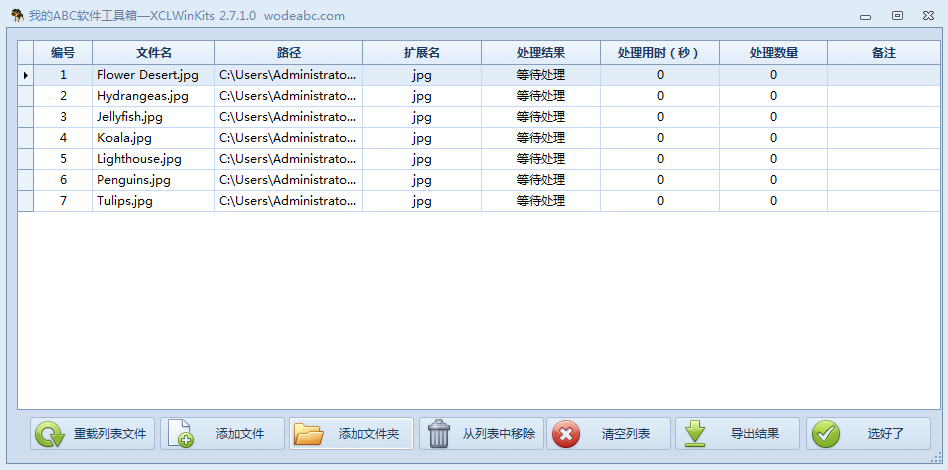Select the Penguins.jpg file name
This screenshot has width=948, height=470.
[134, 180]
